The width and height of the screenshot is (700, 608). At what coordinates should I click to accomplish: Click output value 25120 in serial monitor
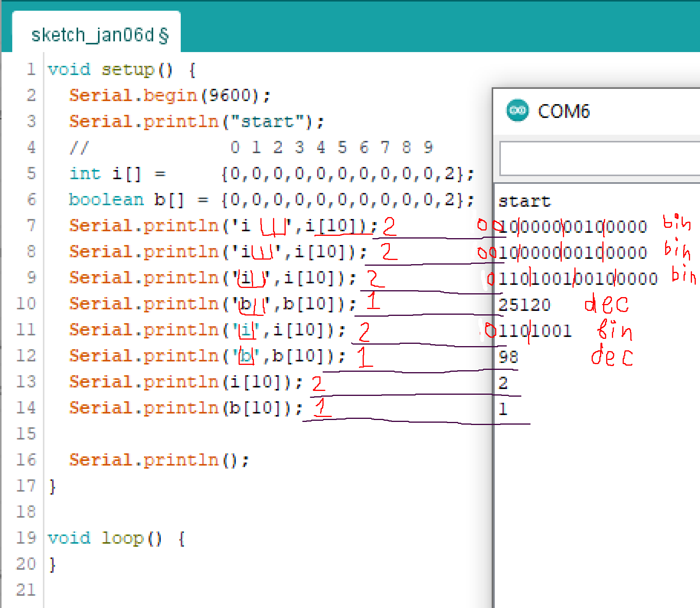[x=524, y=305]
